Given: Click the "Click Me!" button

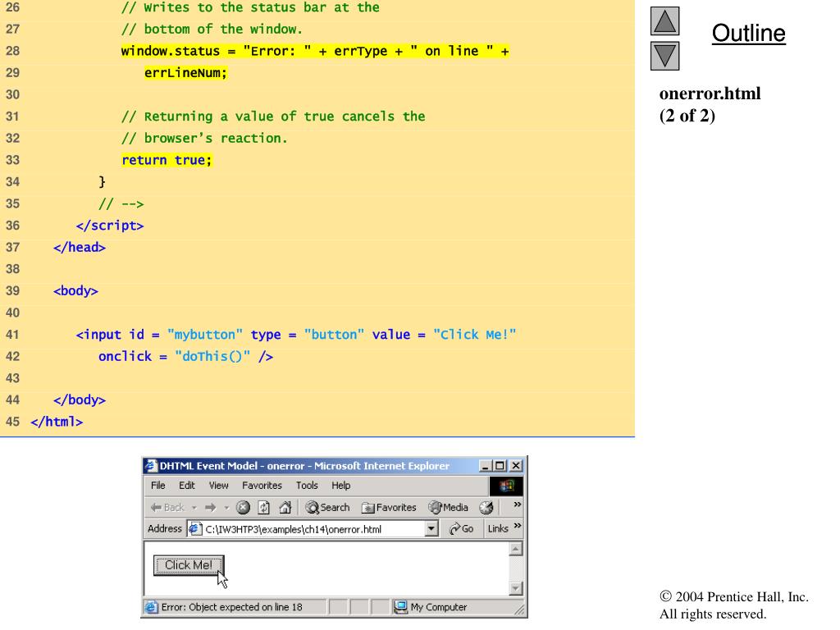Looking at the screenshot, I should [x=189, y=565].
